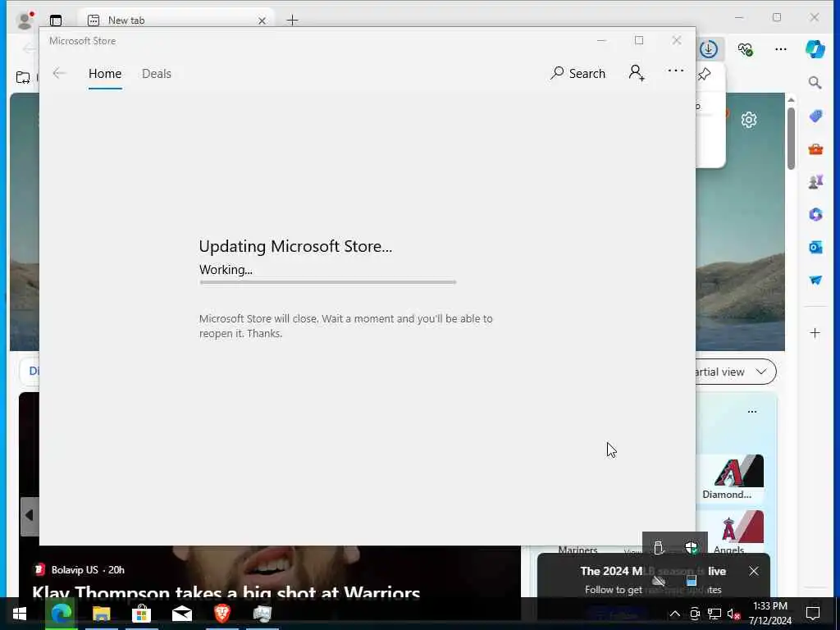
Task: Click the Store update progress bar
Action: [x=328, y=282]
